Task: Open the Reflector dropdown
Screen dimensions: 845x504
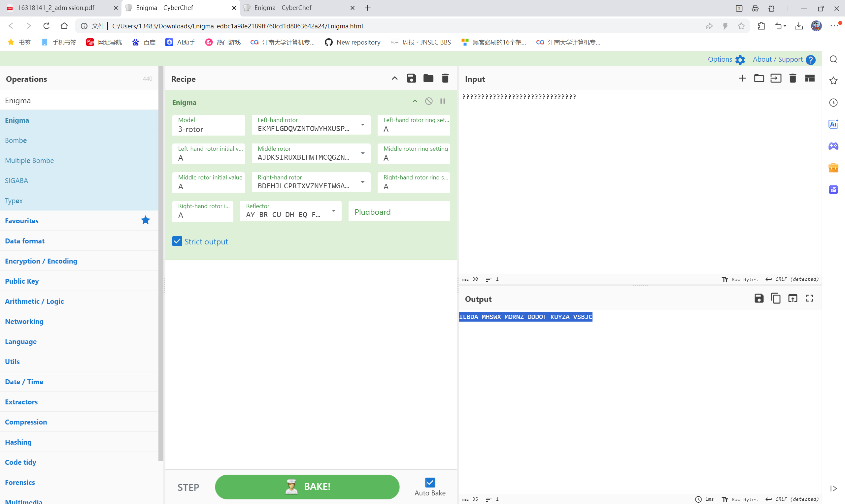Action: pyautogui.click(x=334, y=211)
